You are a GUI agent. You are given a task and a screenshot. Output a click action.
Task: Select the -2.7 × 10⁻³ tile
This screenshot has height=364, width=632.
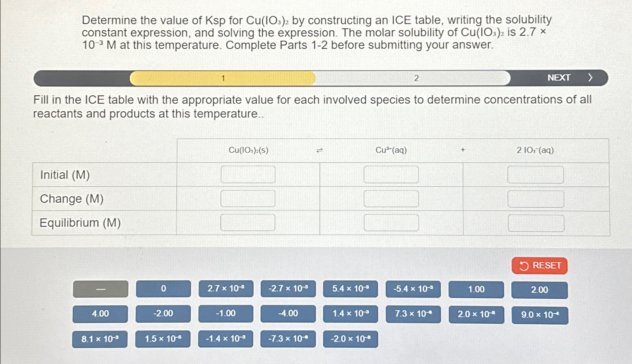coord(288,289)
